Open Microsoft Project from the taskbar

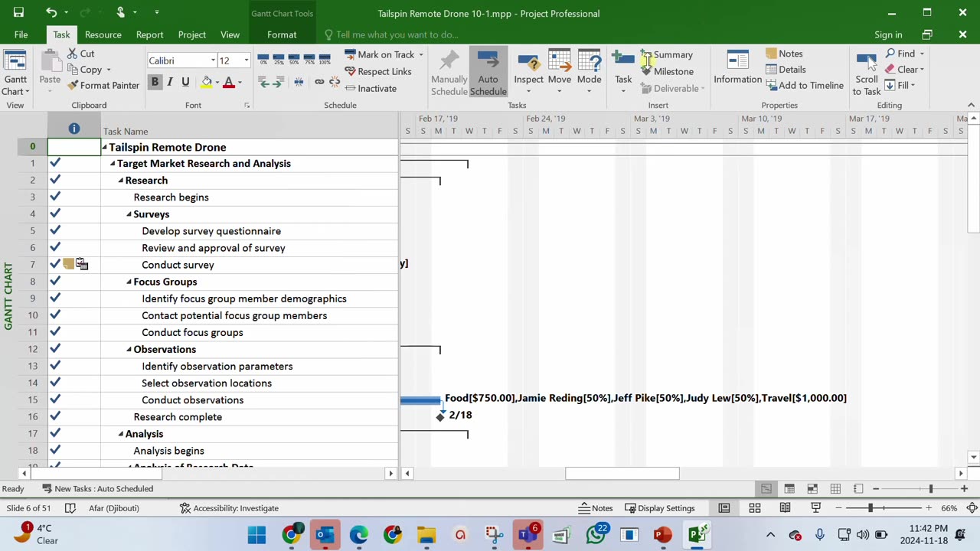pos(697,534)
